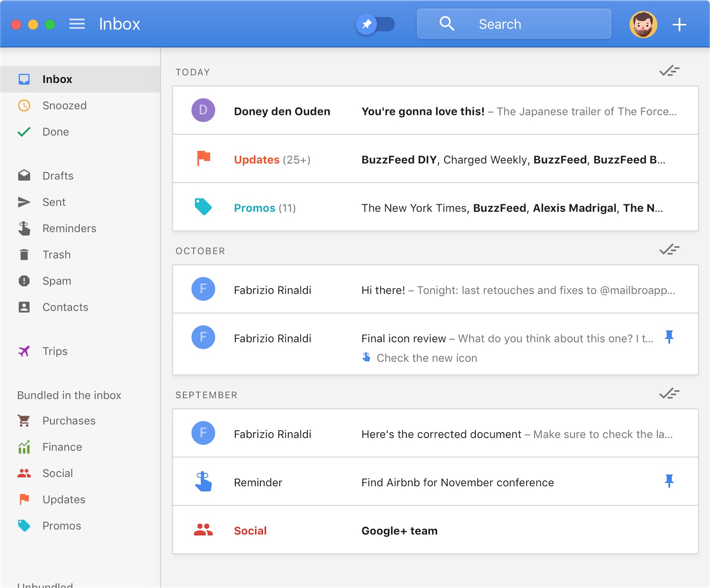Toggle pin on Airbnb reminder
This screenshot has width=710, height=588.
[x=669, y=481]
